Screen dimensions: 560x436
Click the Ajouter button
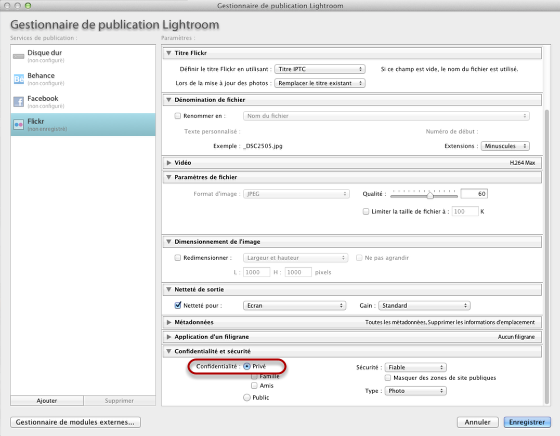47,401
